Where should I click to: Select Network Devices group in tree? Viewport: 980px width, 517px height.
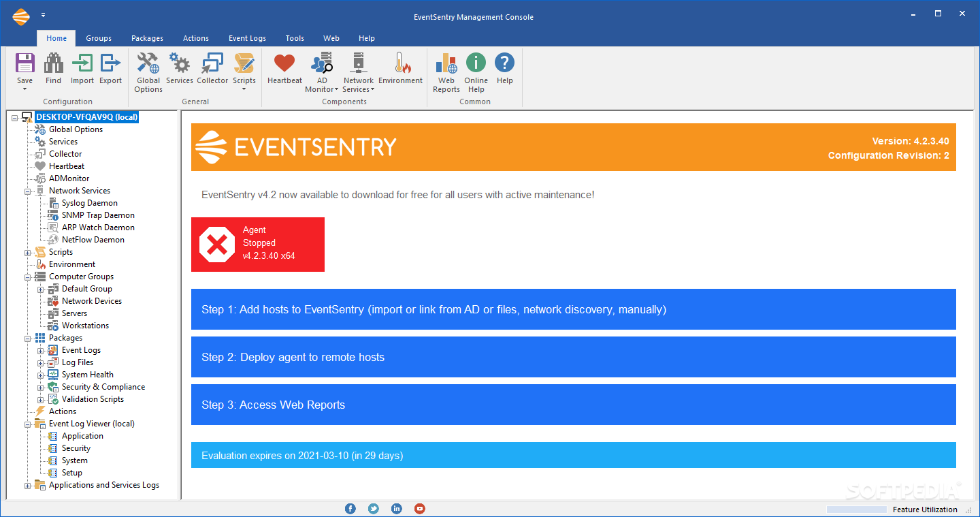tap(92, 301)
